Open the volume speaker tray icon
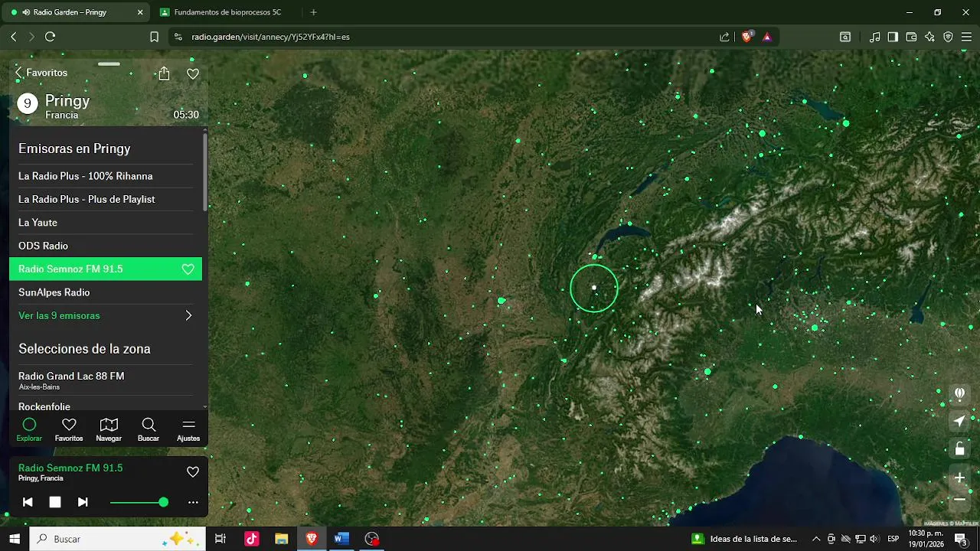 874,539
